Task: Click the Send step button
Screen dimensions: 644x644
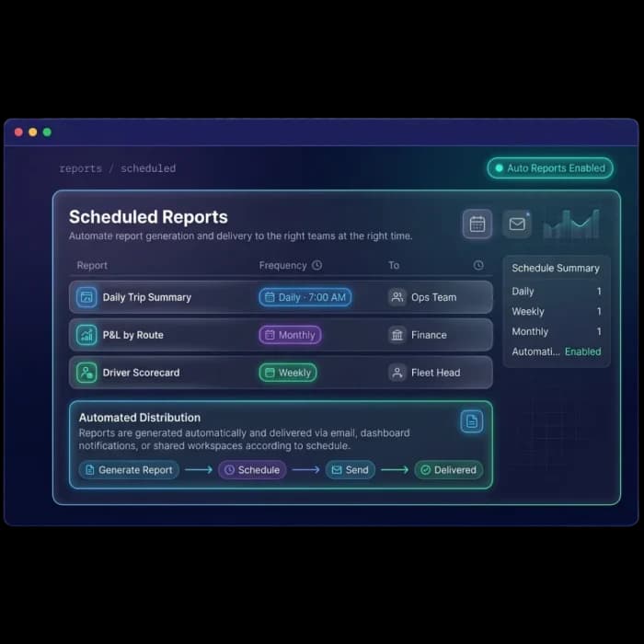Action: pyautogui.click(x=350, y=470)
